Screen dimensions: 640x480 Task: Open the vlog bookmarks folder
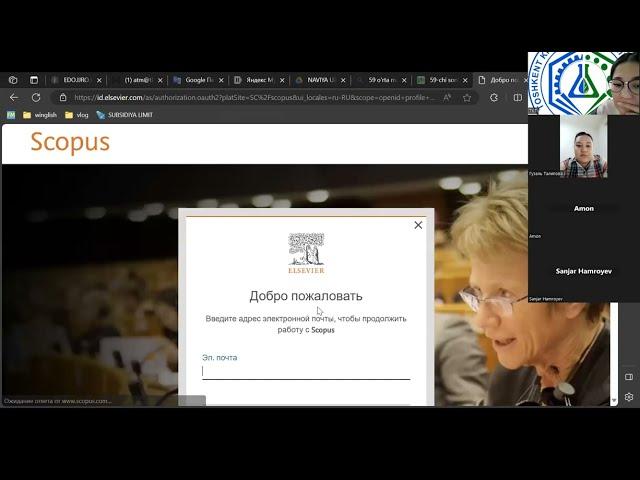[x=76, y=115]
